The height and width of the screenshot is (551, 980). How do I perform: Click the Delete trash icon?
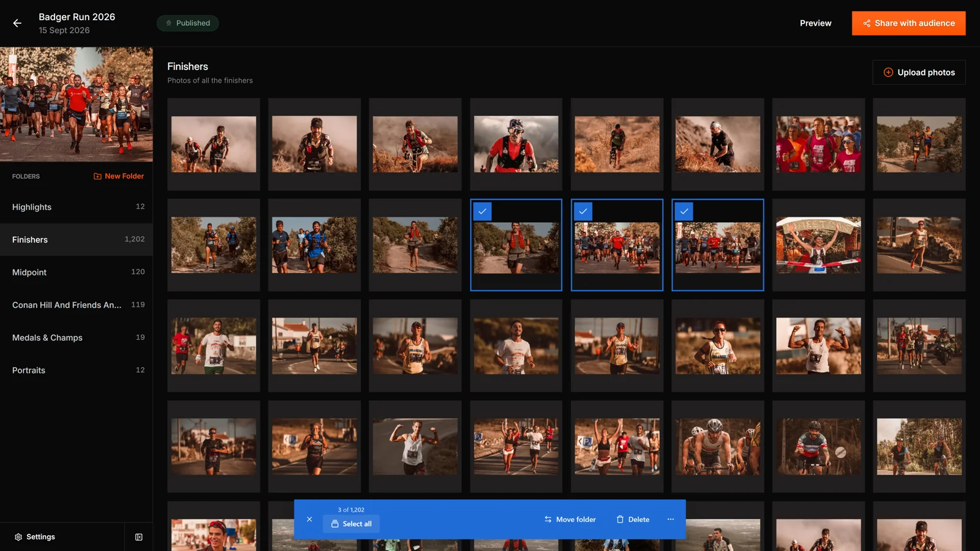click(620, 519)
